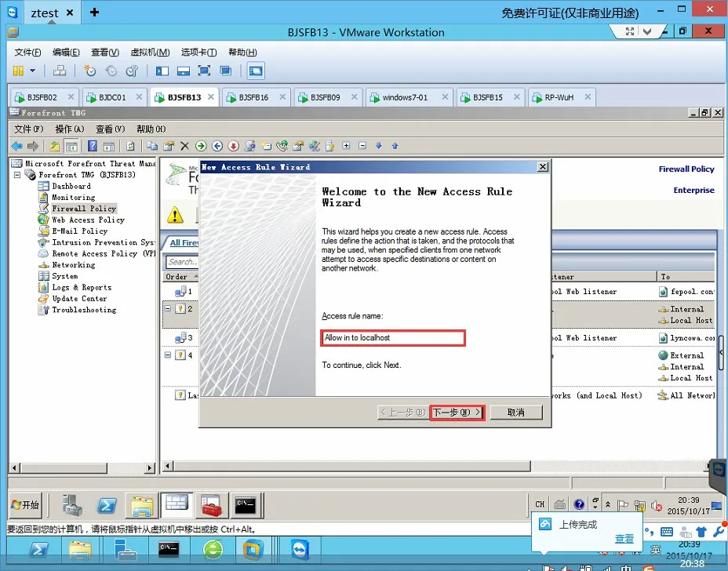728x571 pixels.
Task: Click the VMware revert snapshot icon
Action: pyautogui.click(x=111, y=71)
